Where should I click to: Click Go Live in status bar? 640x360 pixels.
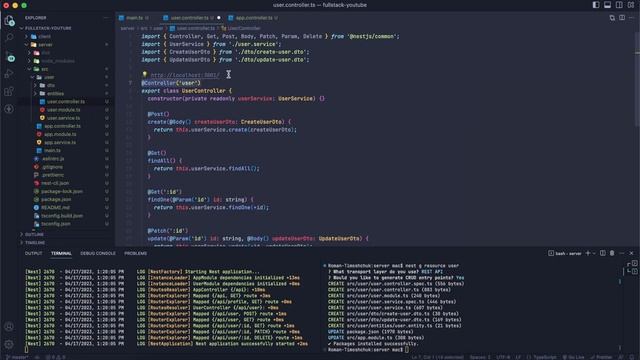pyautogui.click(x=574, y=357)
